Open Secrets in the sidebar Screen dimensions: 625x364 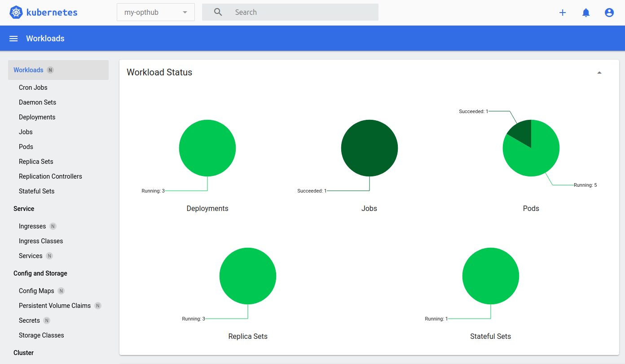tap(29, 320)
